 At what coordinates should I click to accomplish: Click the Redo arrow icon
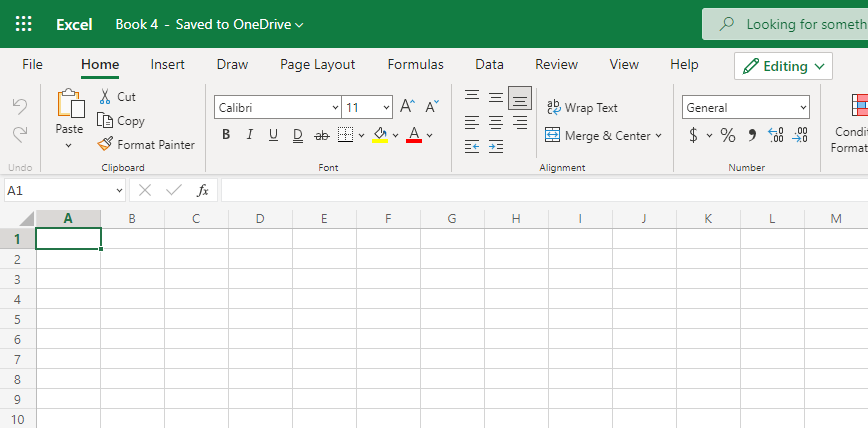pyautogui.click(x=20, y=133)
